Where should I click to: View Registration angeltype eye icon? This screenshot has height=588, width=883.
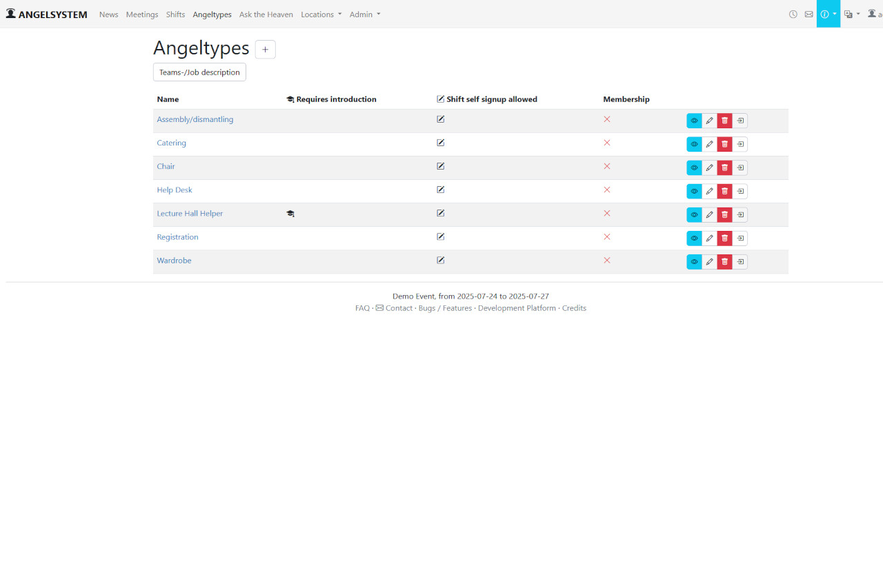click(x=694, y=238)
